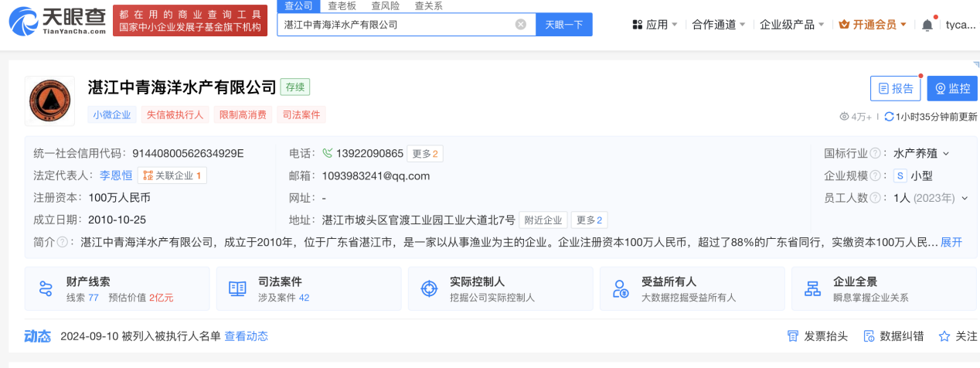Click the 监控 monitor button
The height and width of the screenshot is (368, 980).
pyautogui.click(x=952, y=88)
